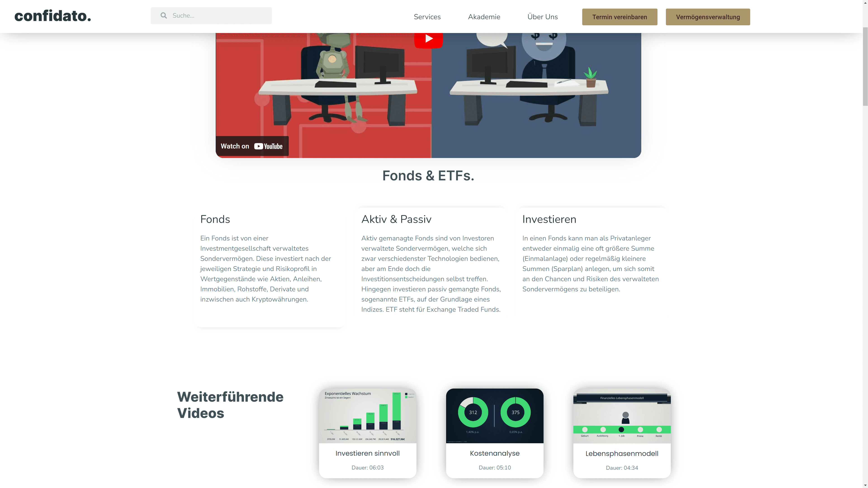Click the Vermögensverwaltung button
The height and width of the screenshot is (488, 868).
pyautogui.click(x=708, y=17)
